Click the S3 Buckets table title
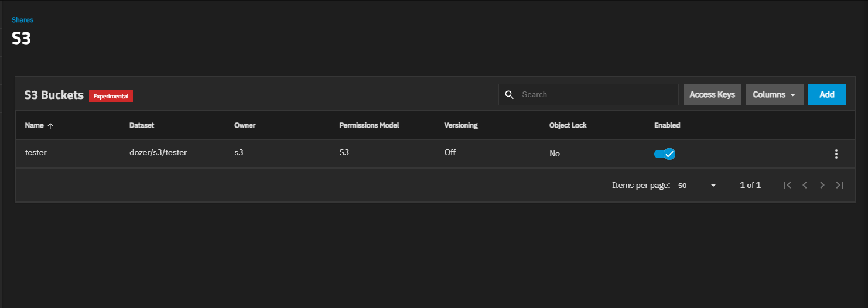 coord(54,95)
